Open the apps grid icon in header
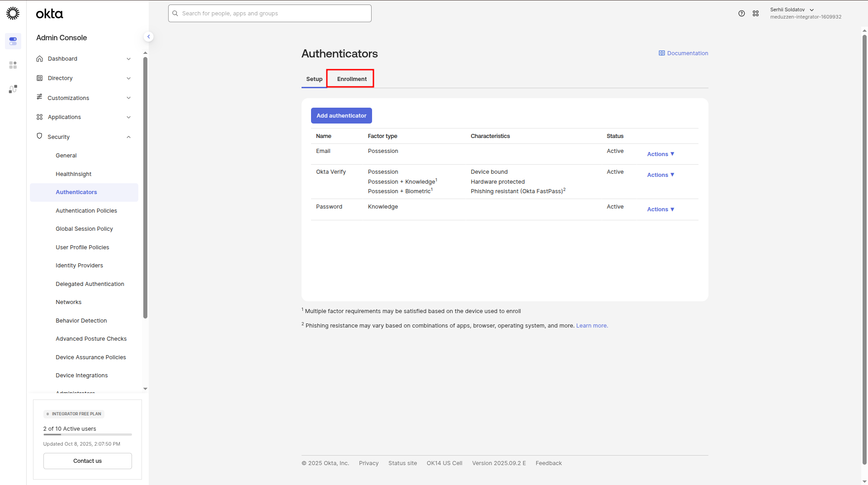Image resolution: width=868 pixels, height=485 pixels. [755, 14]
